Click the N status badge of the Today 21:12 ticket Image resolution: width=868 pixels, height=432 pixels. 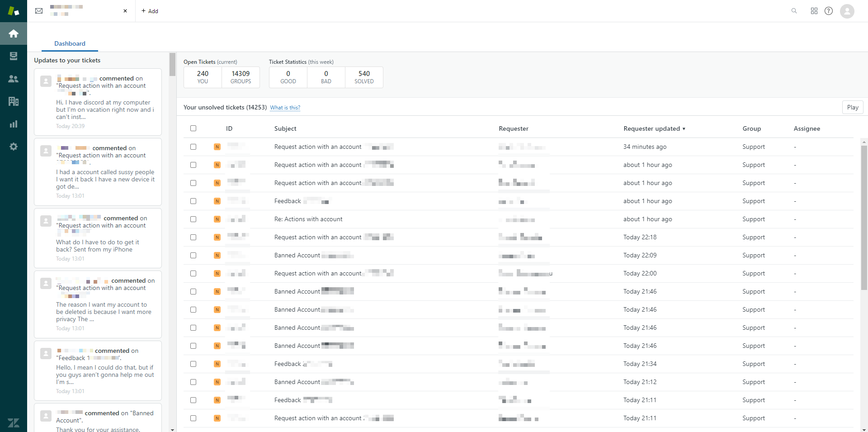coord(217,382)
